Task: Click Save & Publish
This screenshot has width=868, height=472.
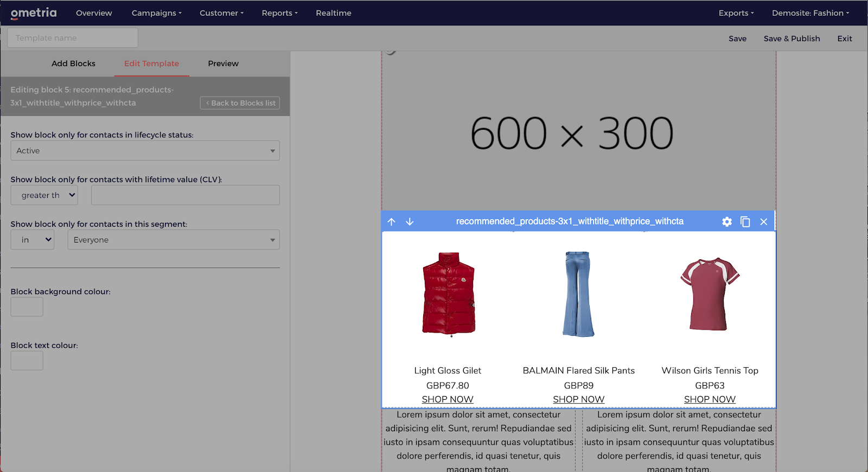Action: [792, 39]
